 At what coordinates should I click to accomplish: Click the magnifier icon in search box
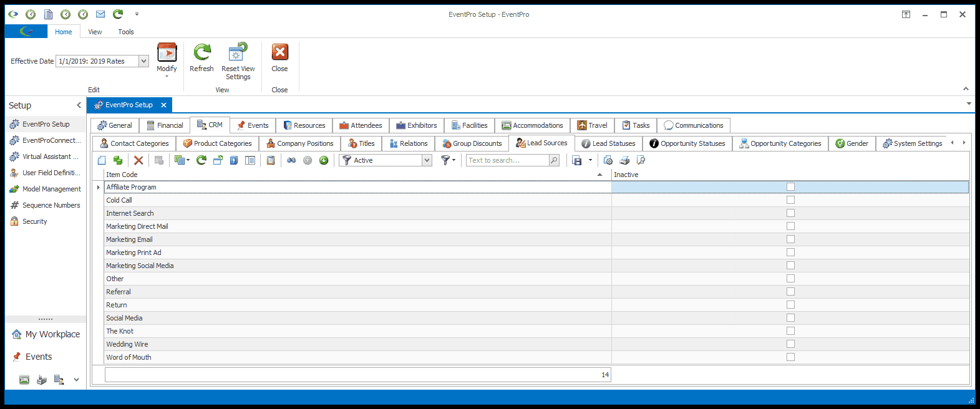coord(553,160)
